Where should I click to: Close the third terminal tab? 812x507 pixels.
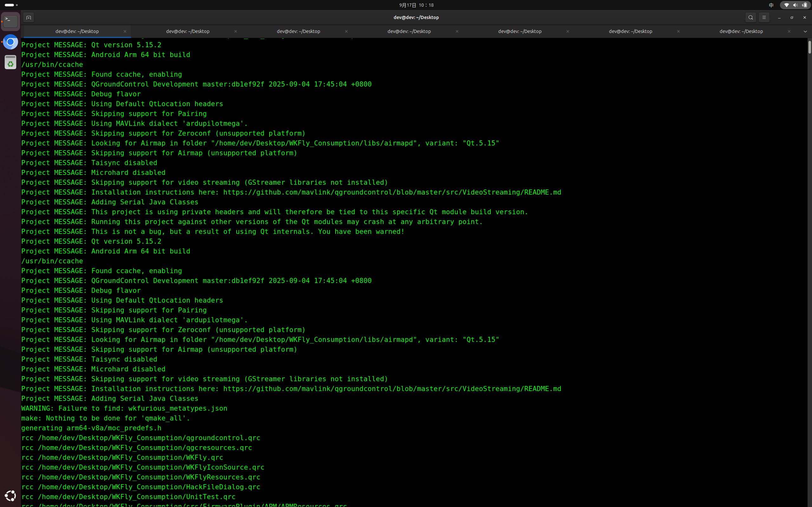pos(346,31)
